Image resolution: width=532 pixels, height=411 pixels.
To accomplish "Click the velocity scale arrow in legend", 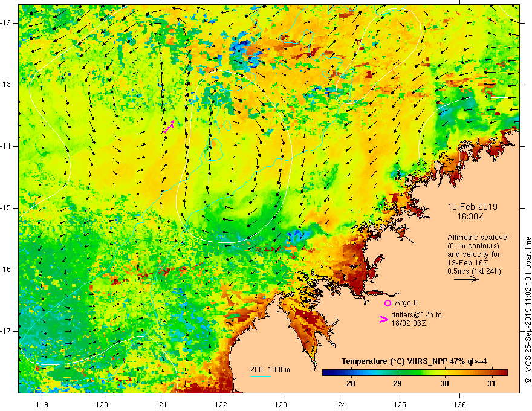I will pos(466,279).
